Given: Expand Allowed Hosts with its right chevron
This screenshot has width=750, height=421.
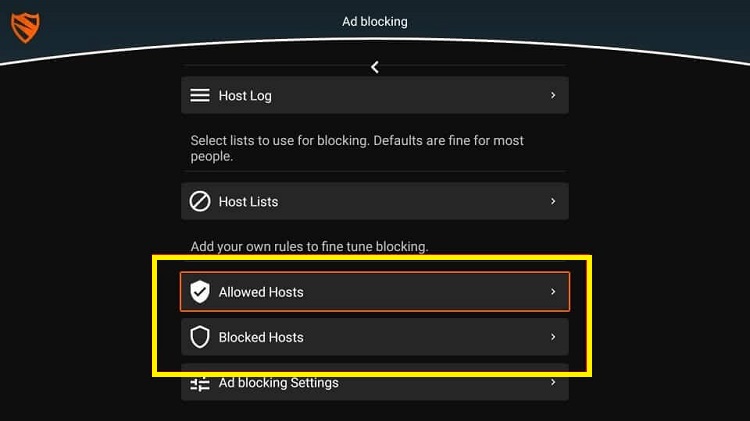Looking at the screenshot, I should (553, 291).
